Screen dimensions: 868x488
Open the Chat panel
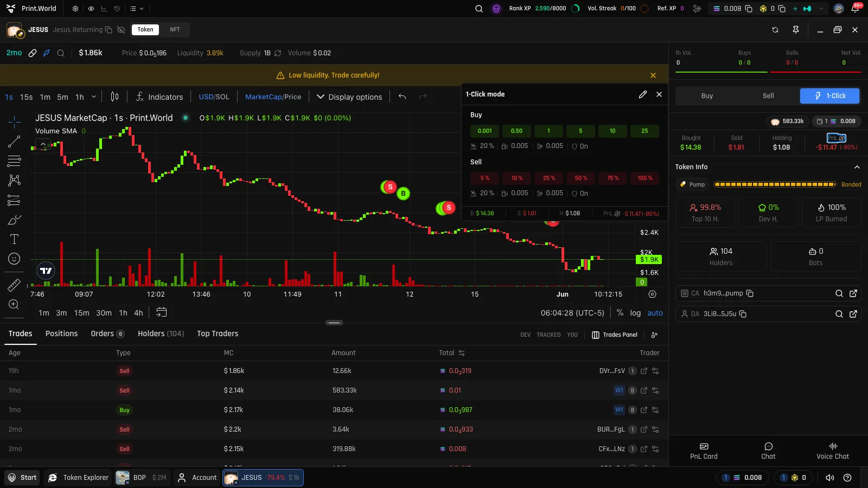768,451
